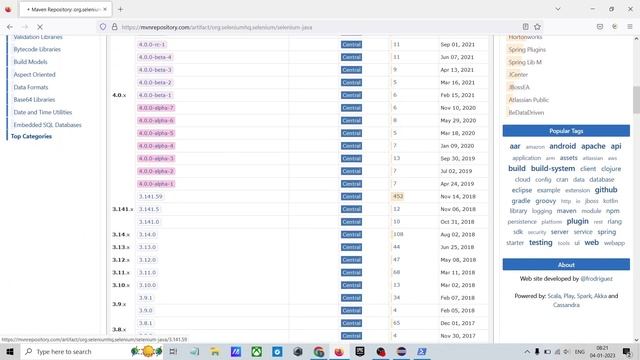Open BeDataDriven repository link

click(526, 112)
